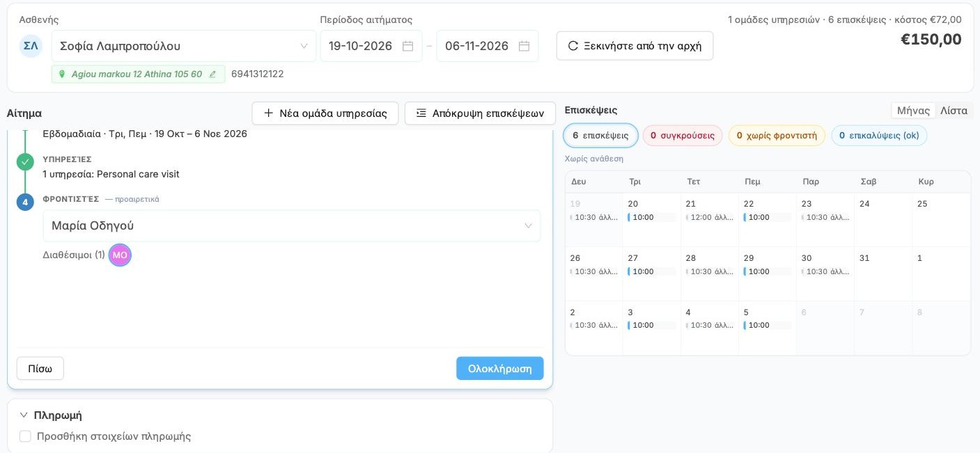Open the 10:00 visit on day 3
980x453 pixels.
(x=651, y=326)
